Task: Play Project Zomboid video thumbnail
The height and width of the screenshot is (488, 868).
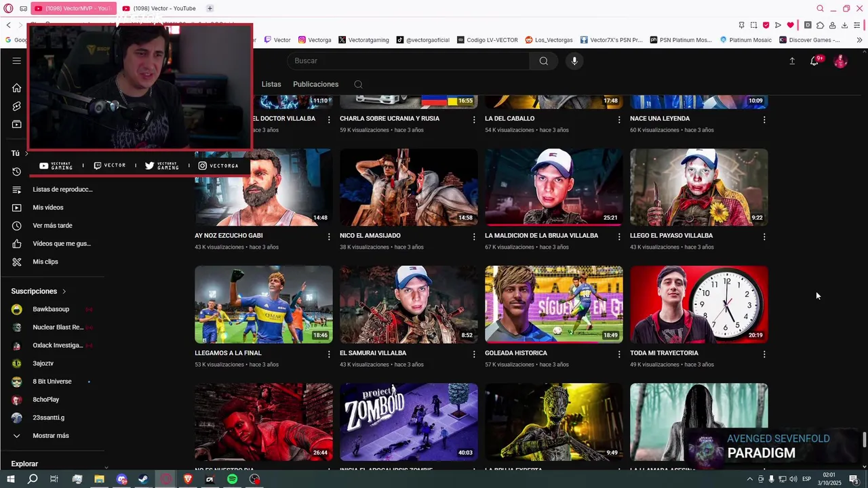Action: tap(409, 422)
